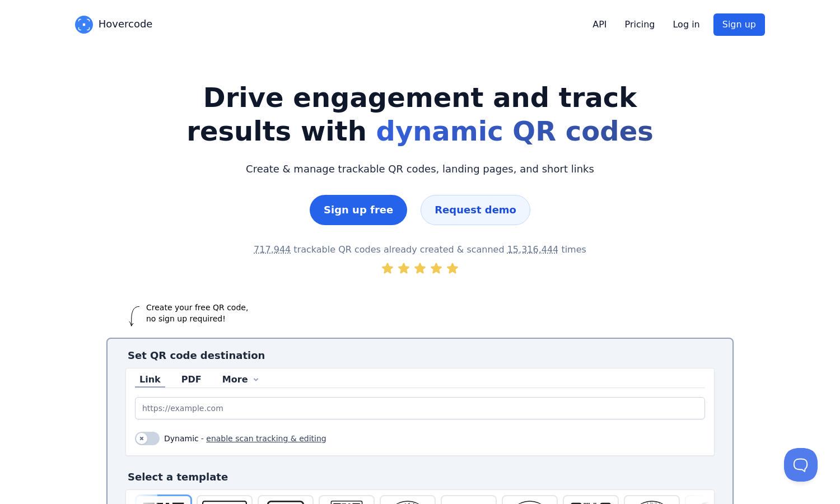The image size is (840, 504).
Task: Click the 15,316,444 scans count
Action: (x=533, y=250)
